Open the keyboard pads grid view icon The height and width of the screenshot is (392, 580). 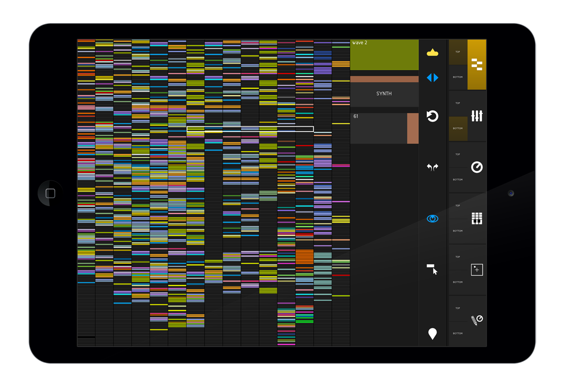[x=477, y=218]
